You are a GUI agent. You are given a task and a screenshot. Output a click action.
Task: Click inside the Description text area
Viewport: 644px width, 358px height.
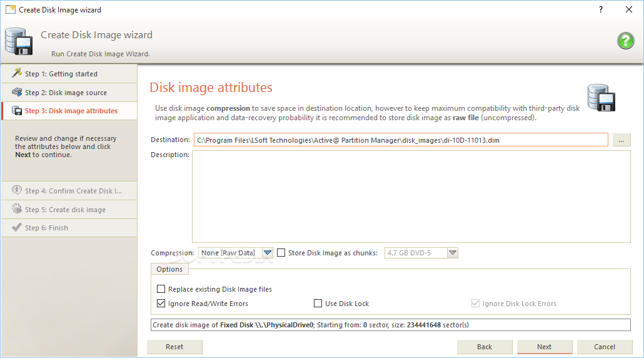[411, 197]
